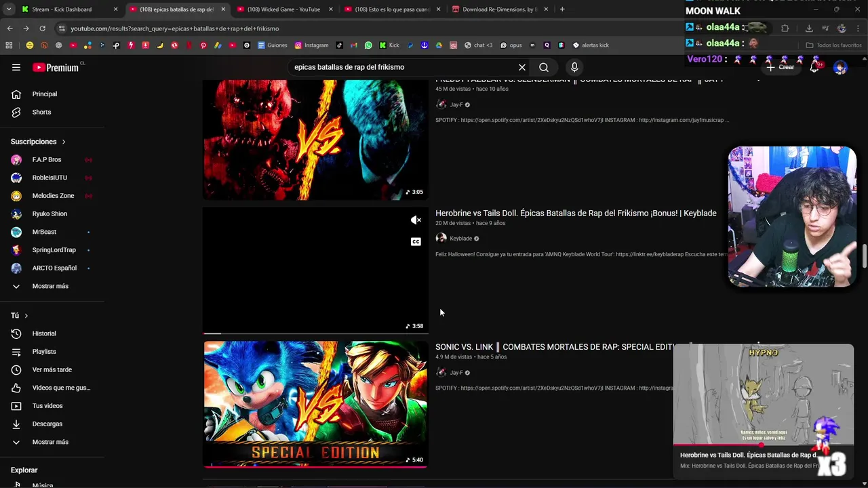868x488 pixels.
Task: Open the WhatsApp bookmark icon
Action: pos(368,45)
